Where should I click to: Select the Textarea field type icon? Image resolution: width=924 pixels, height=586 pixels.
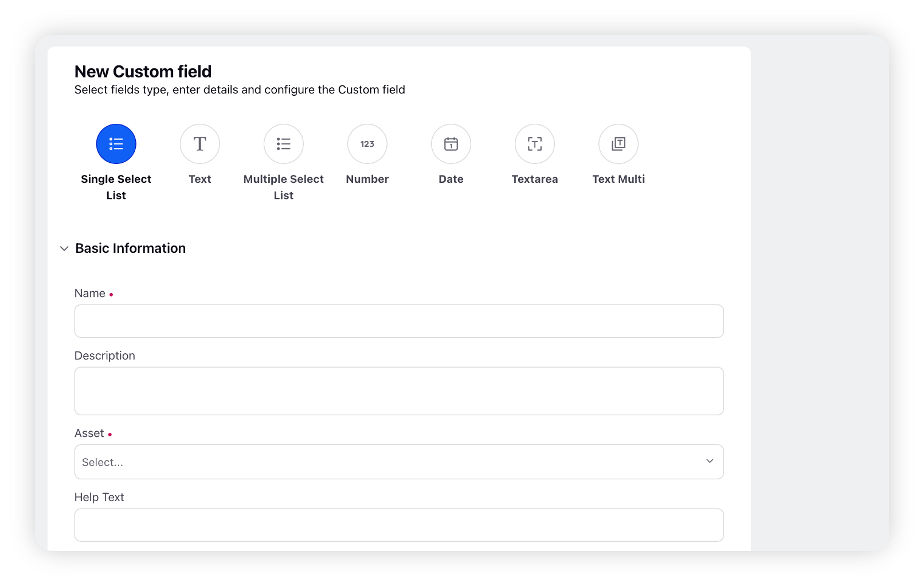(535, 144)
